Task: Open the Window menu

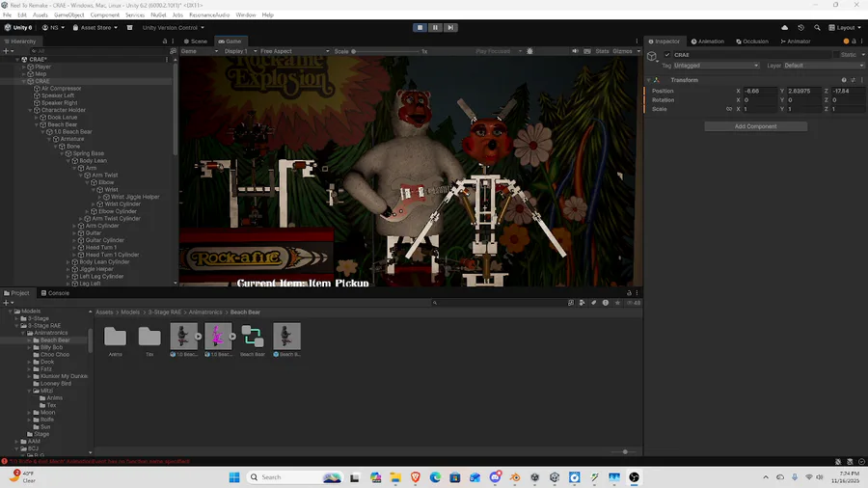Action: coord(245,14)
